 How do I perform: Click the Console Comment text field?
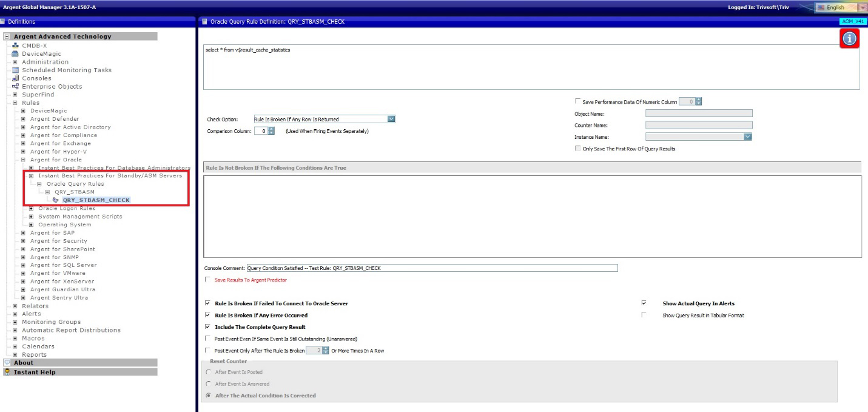(431, 268)
